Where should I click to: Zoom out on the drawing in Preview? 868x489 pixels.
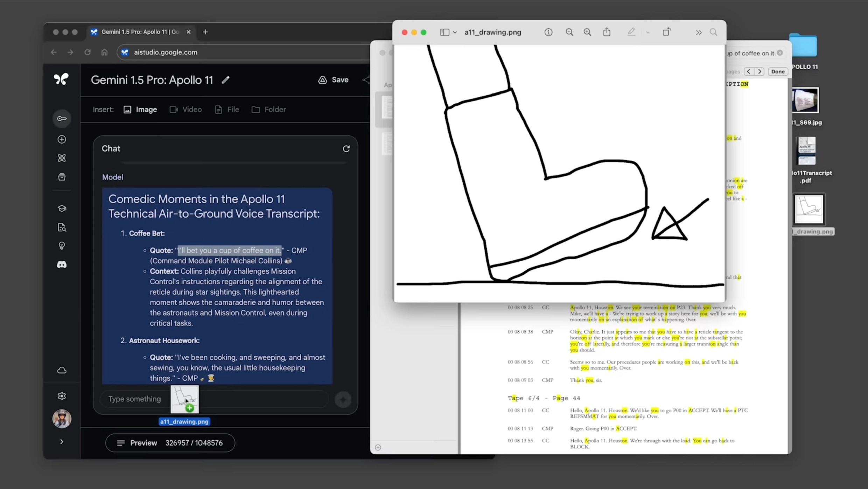(569, 32)
